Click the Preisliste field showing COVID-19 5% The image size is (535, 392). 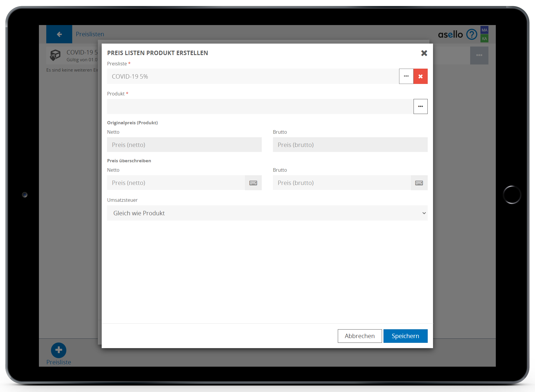(x=253, y=76)
